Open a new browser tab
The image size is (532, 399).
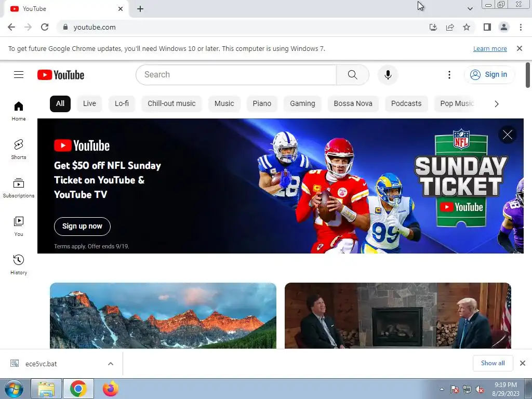(140, 9)
